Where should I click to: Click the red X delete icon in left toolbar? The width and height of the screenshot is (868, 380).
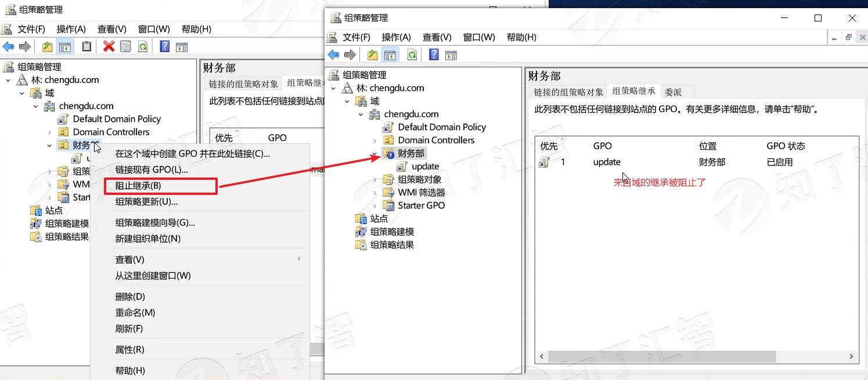tap(109, 46)
